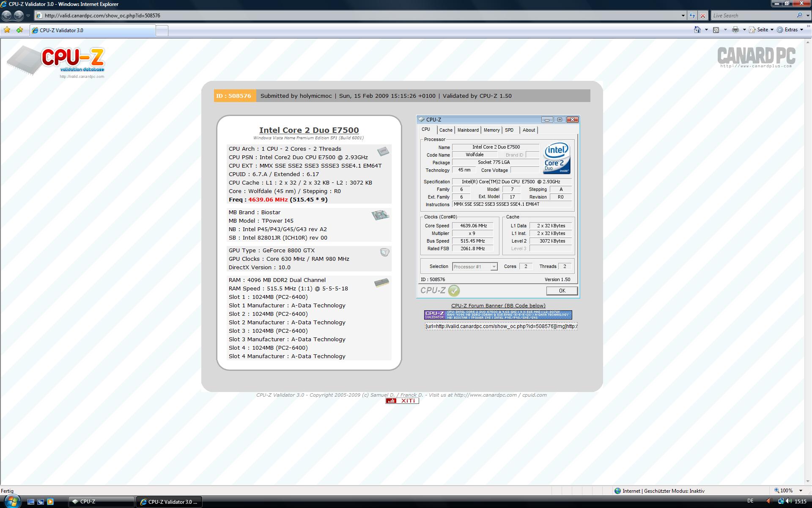Open the Processor #1 selection dropdown
Viewport: 812px width, 508px height.
(x=475, y=267)
